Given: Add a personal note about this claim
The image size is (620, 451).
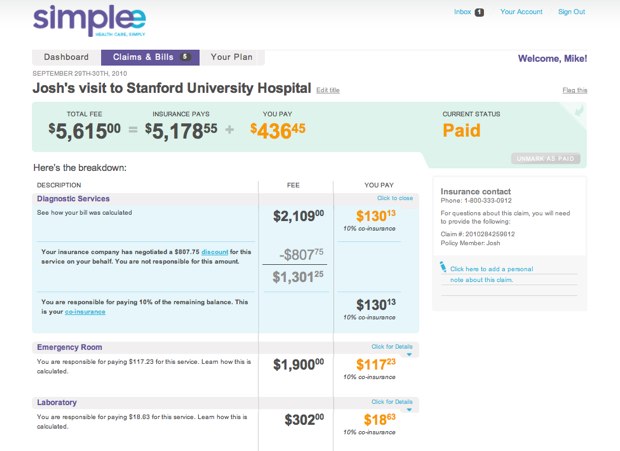Looking at the screenshot, I should pos(490,269).
